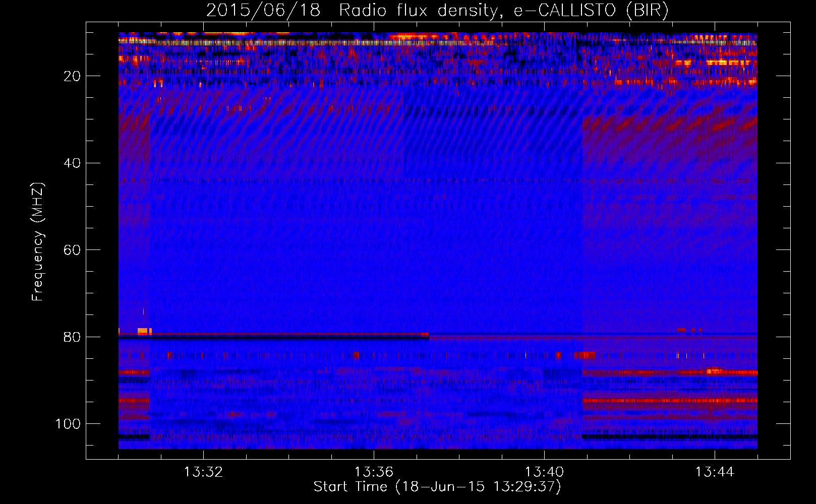This screenshot has height=504, width=816.
Task: Click the 20 tick label on frequency axis
Action: 73,76
